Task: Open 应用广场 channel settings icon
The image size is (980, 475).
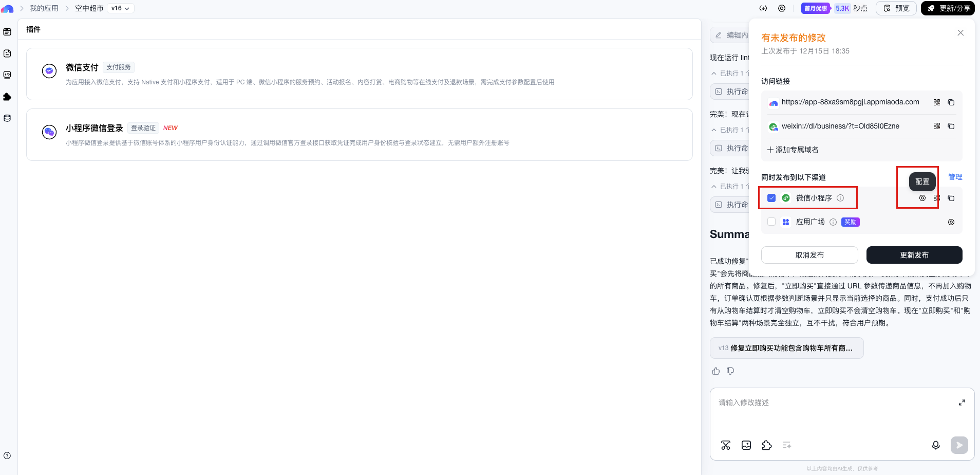Action: pos(951,222)
